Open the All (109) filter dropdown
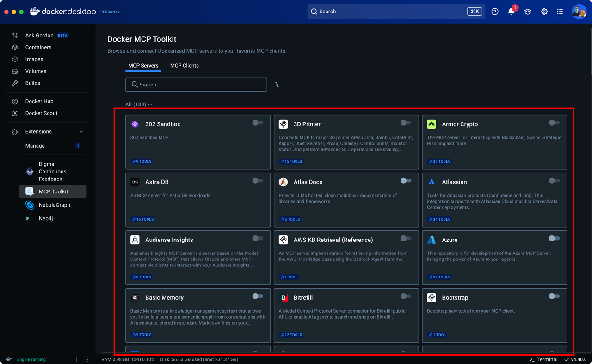Viewport: 592px width, 364px height. [139, 105]
